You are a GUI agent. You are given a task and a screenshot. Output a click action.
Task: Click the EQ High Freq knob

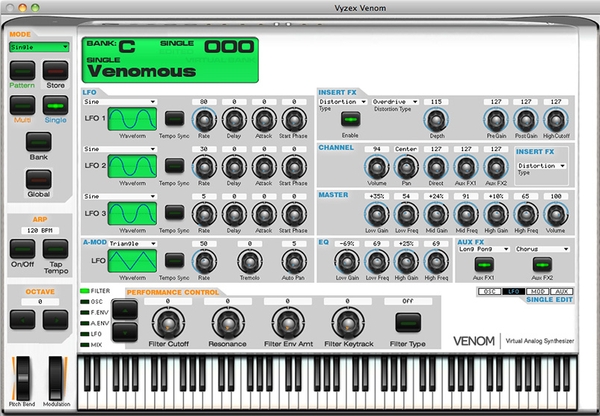click(436, 262)
